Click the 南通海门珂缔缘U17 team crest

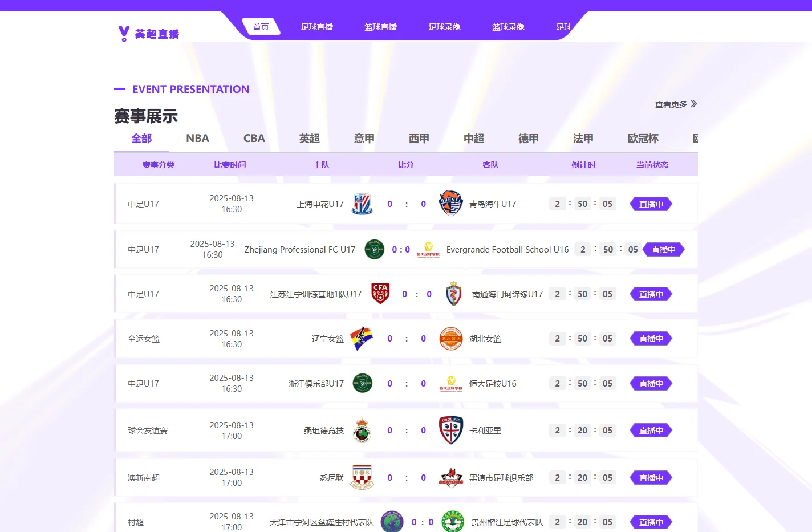click(453, 294)
